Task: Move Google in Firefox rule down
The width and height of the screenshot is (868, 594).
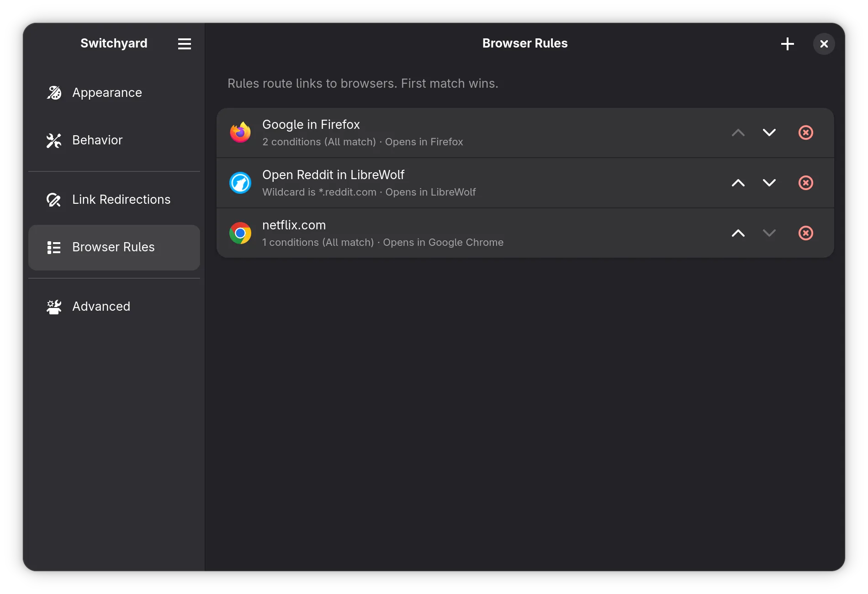Action: click(769, 133)
